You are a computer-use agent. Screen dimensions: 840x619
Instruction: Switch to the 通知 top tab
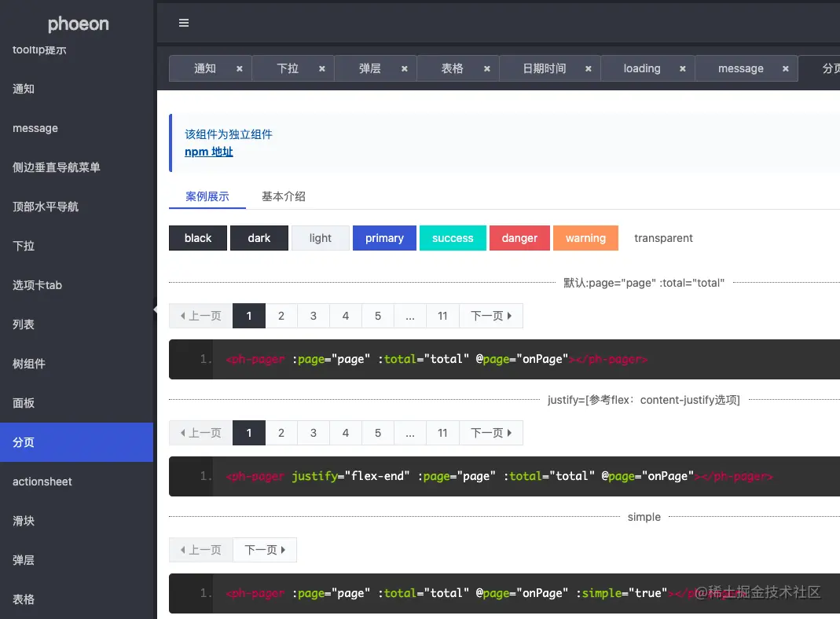[x=204, y=68]
